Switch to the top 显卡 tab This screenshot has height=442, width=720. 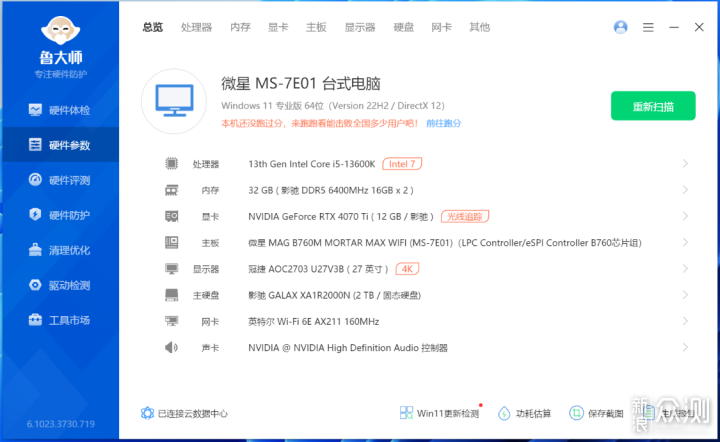(x=278, y=28)
